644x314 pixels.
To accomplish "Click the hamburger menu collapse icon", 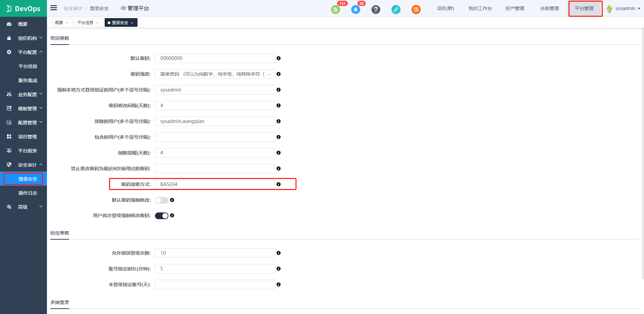I will coord(54,8).
